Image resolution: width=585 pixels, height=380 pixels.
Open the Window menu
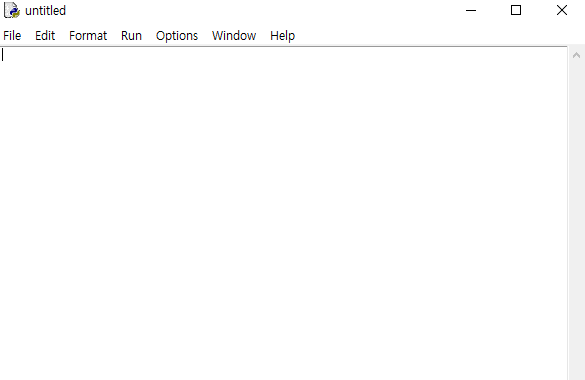pos(234,36)
